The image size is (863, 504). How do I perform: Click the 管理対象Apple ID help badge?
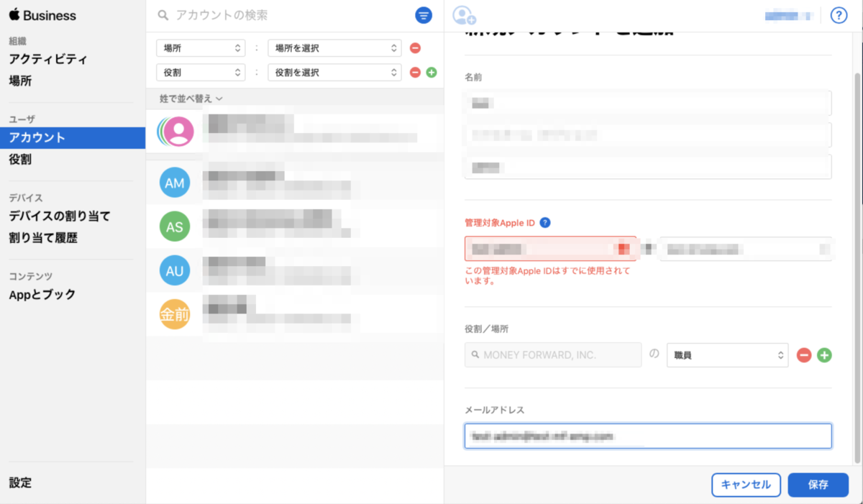point(545,222)
